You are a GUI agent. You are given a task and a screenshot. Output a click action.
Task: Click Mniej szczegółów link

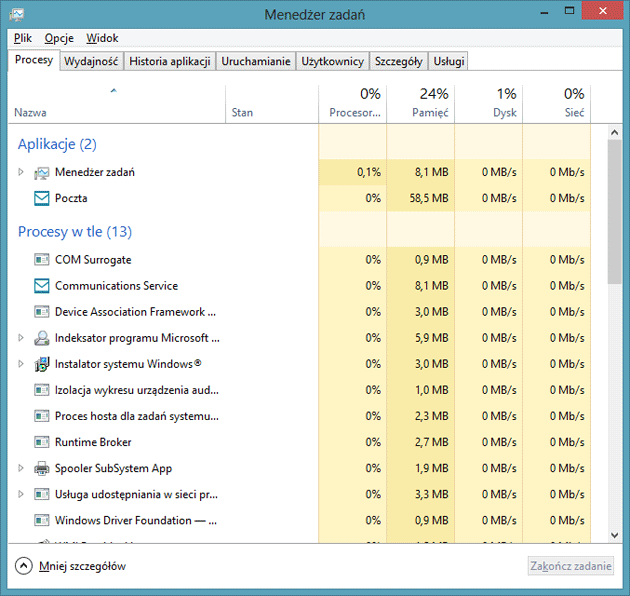point(82,566)
